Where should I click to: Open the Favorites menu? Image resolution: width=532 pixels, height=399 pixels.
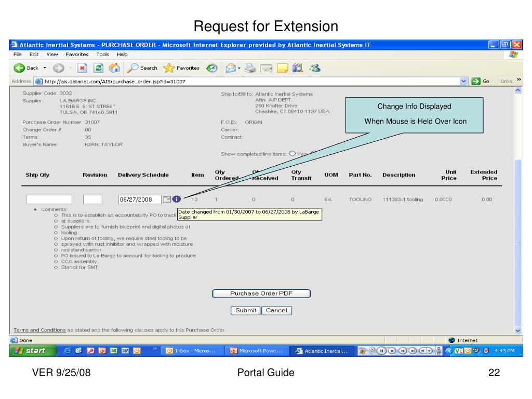click(77, 54)
